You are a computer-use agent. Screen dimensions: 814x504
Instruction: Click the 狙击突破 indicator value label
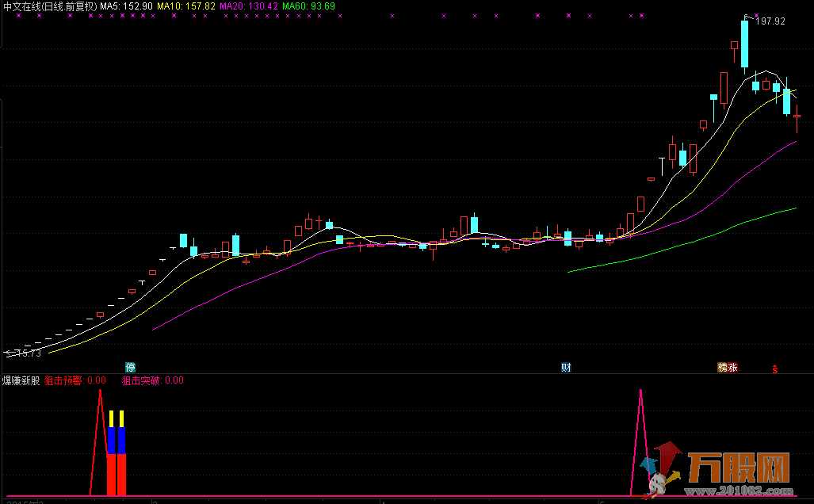[x=152, y=380]
